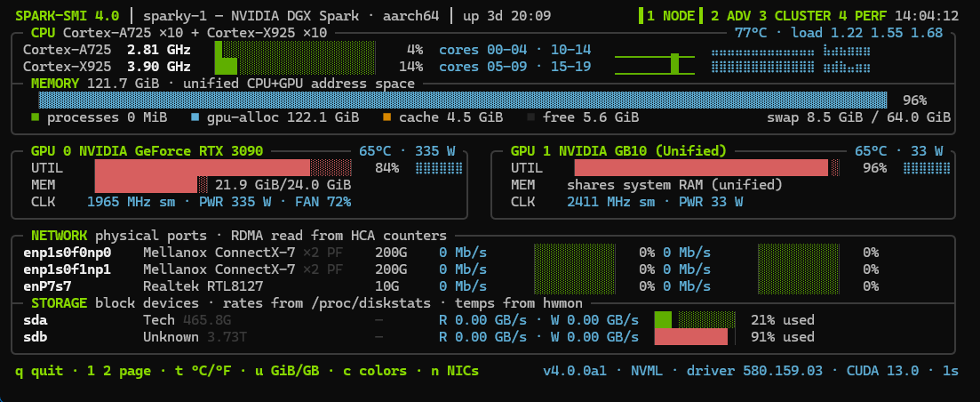The image size is (980, 402).
Task: Click the GPU 0 FAN 72% value
Action: click(323, 201)
